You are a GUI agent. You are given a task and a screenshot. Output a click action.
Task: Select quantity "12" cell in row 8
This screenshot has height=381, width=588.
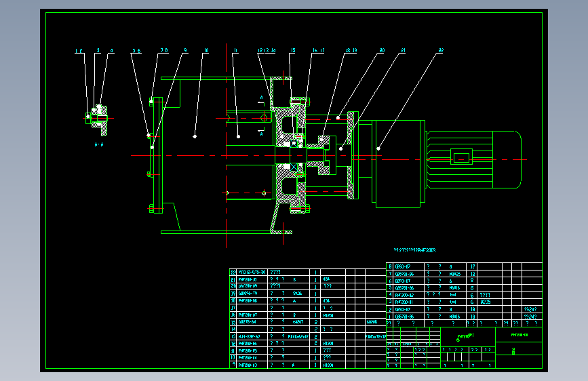point(473,266)
